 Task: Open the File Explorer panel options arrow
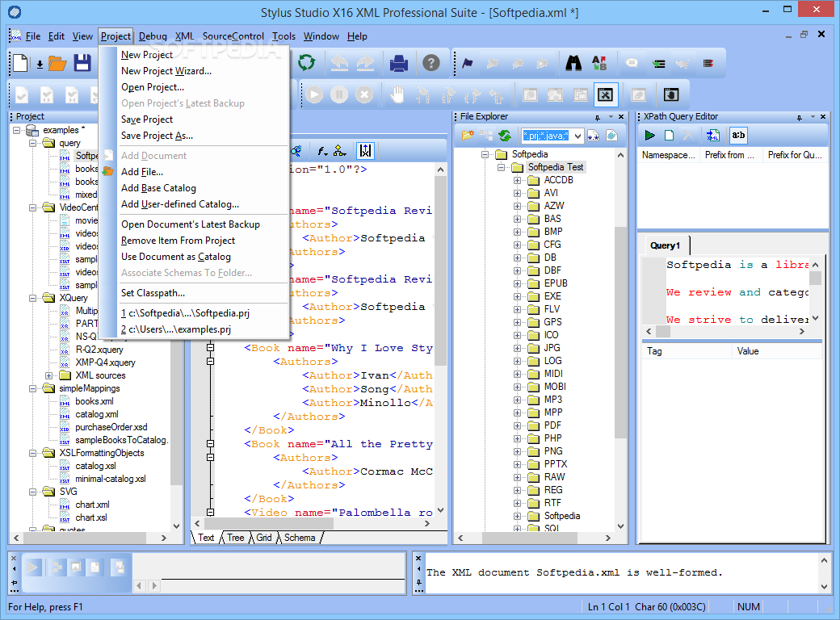pos(611,117)
